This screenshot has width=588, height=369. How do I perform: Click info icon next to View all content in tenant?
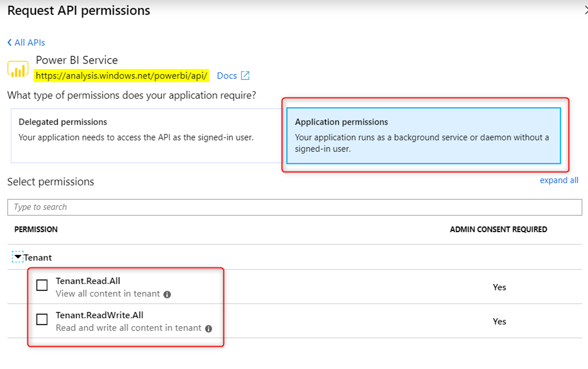coord(167,294)
